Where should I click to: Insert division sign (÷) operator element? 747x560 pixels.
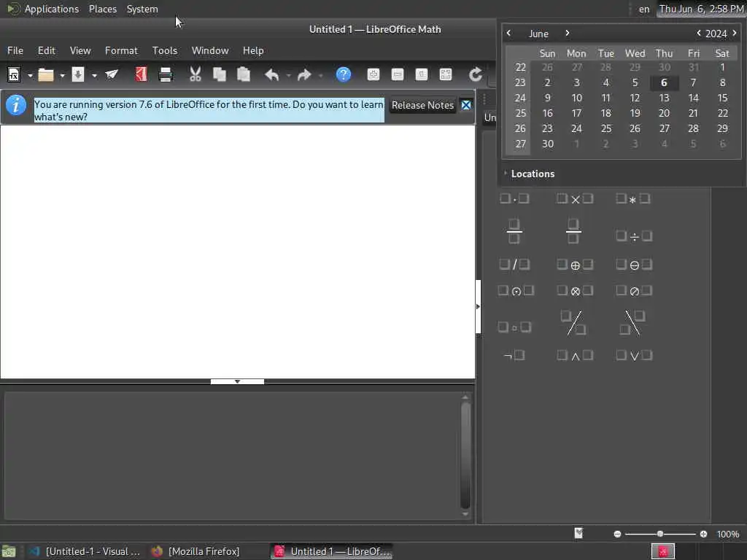tap(634, 236)
